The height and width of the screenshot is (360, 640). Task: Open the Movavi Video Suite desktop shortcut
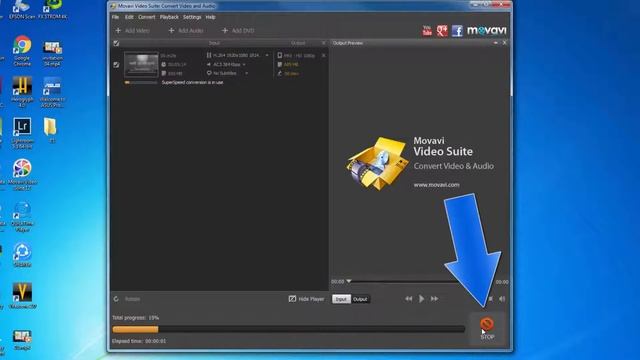coord(22,175)
